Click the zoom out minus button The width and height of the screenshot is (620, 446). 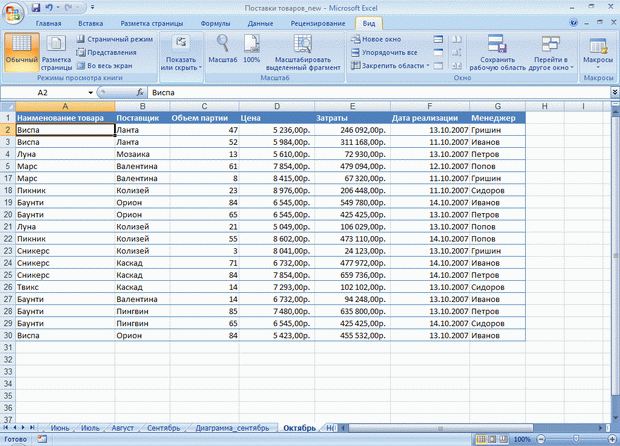[x=541, y=439]
